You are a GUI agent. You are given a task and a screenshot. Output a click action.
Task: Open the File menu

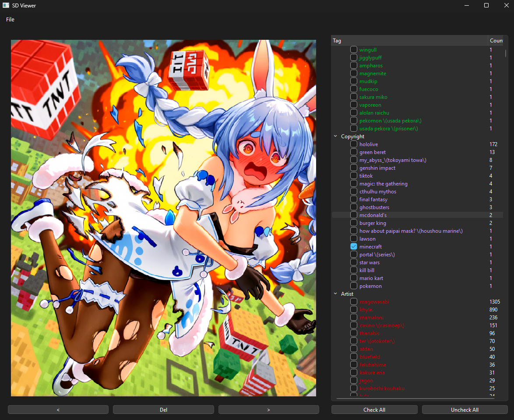tap(10, 20)
